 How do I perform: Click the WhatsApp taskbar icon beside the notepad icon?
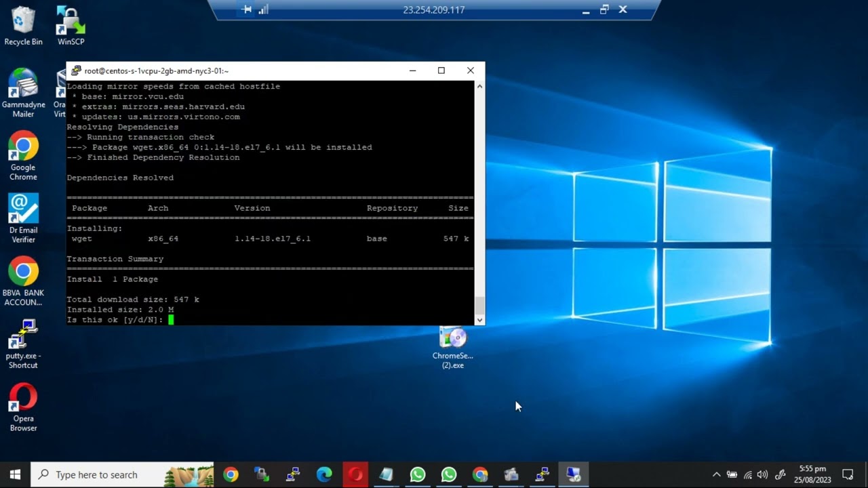coord(418,474)
